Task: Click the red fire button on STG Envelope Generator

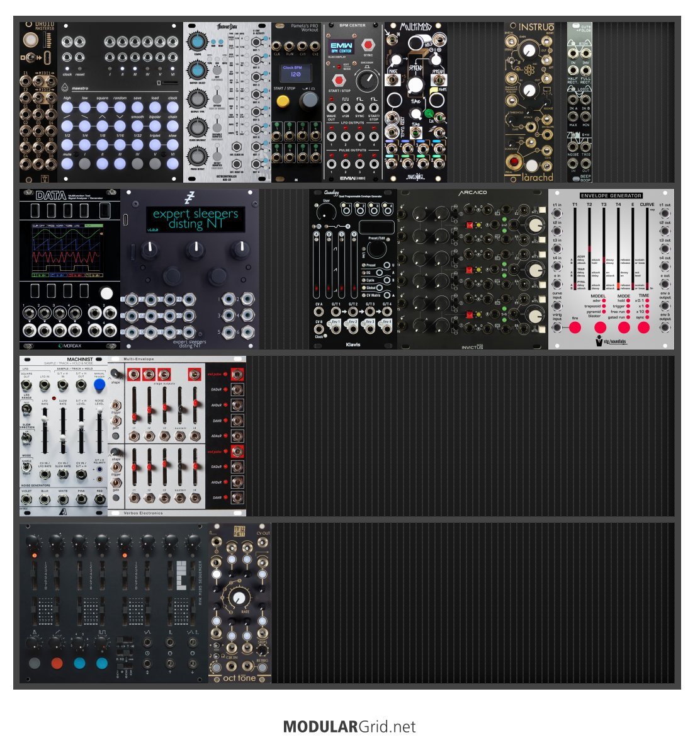Action: 575,327
